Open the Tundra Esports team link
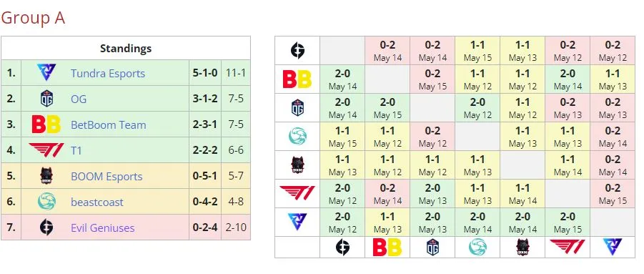644x274 pixels. click(108, 74)
